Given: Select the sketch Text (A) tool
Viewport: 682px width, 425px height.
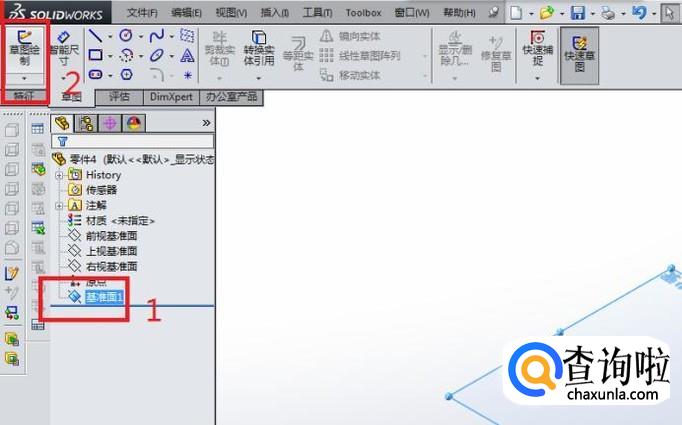Looking at the screenshot, I should tap(187, 55).
